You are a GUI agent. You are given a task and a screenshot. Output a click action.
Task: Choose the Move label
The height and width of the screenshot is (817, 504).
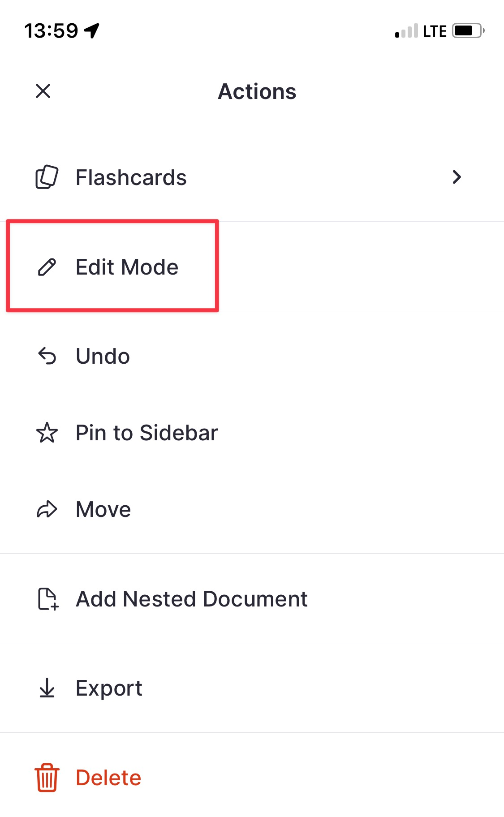point(103,509)
